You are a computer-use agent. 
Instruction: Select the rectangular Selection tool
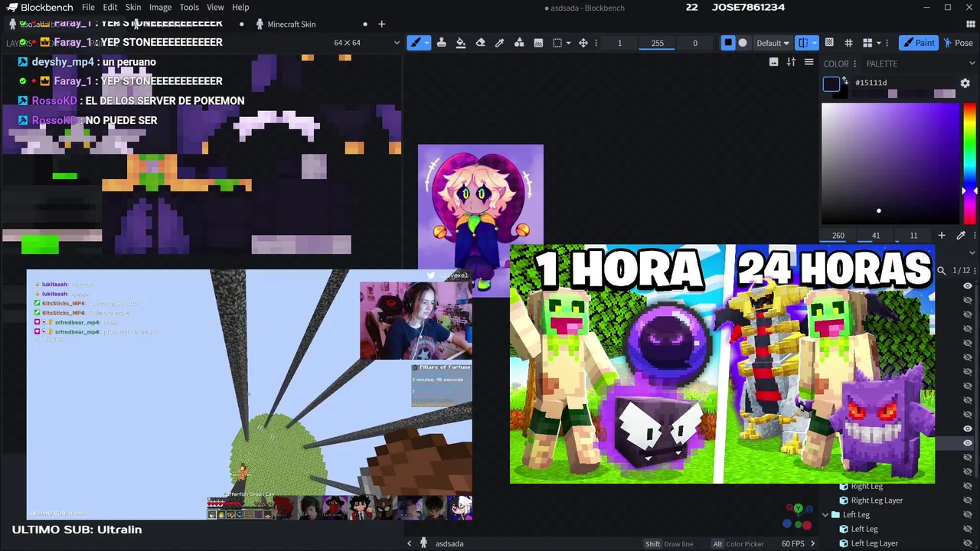click(557, 43)
